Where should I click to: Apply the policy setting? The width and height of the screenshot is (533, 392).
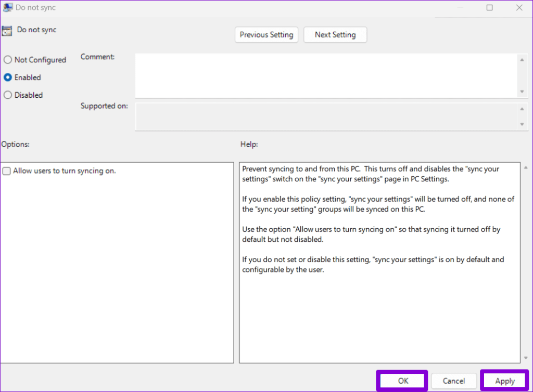click(x=504, y=381)
